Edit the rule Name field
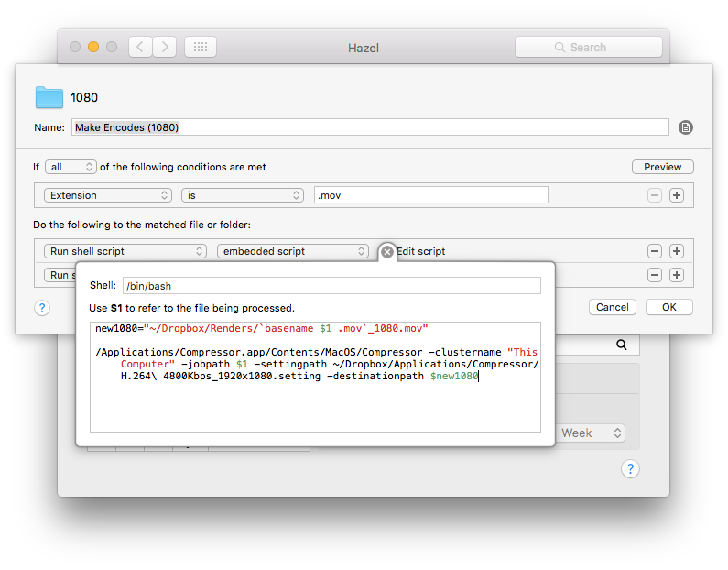 (370, 127)
